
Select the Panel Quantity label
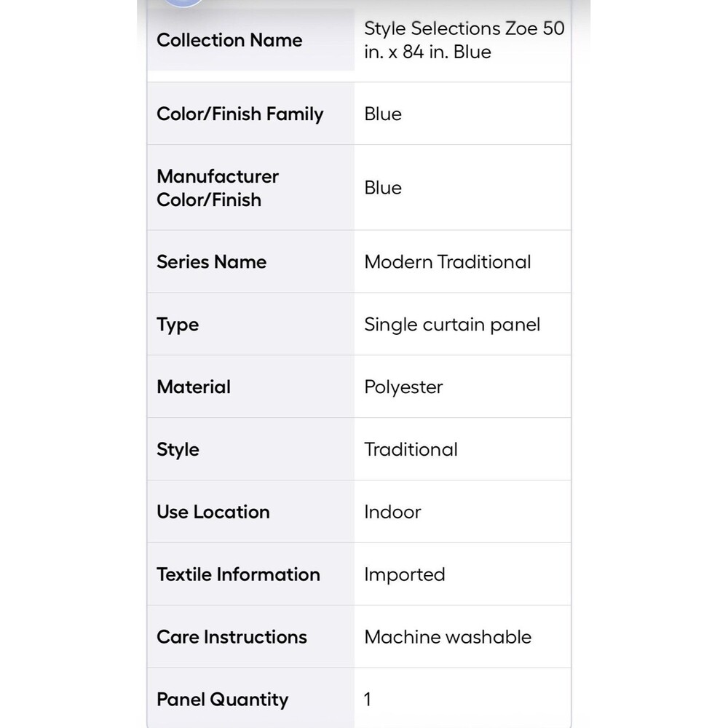[x=222, y=700]
